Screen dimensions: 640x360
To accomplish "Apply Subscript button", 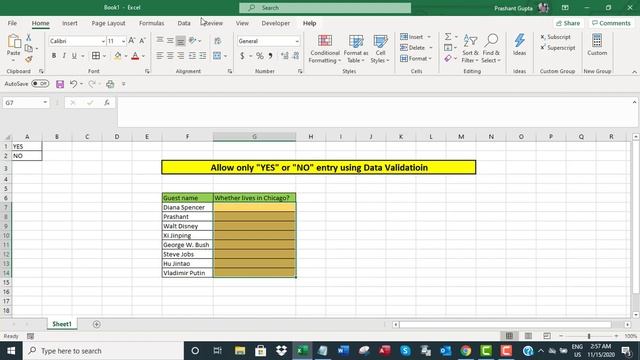I will tap(556, 37).
